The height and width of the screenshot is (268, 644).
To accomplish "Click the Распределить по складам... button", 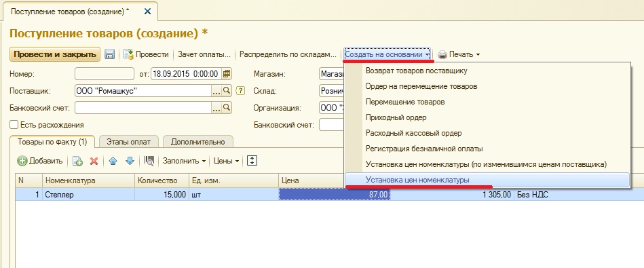I will 288,54.
